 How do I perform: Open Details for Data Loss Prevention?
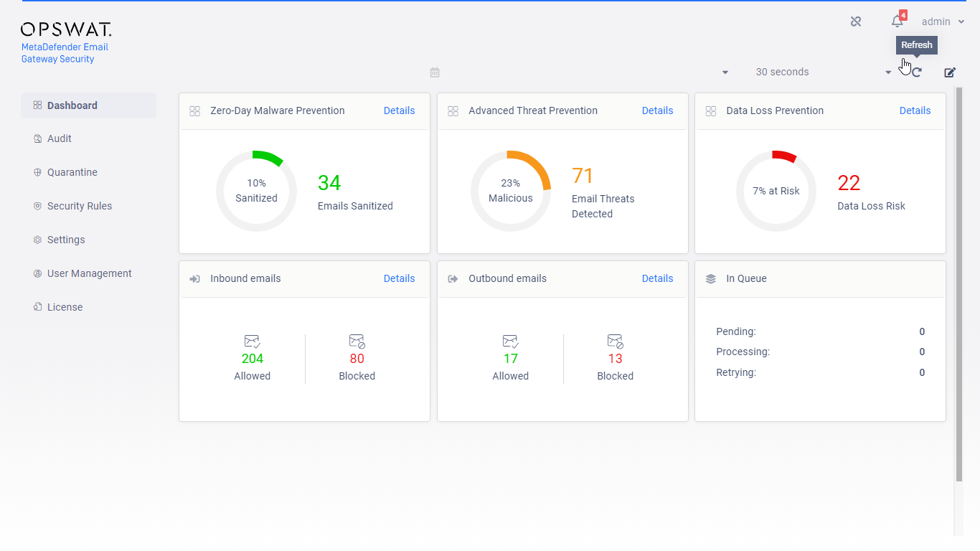click(915, 110)
